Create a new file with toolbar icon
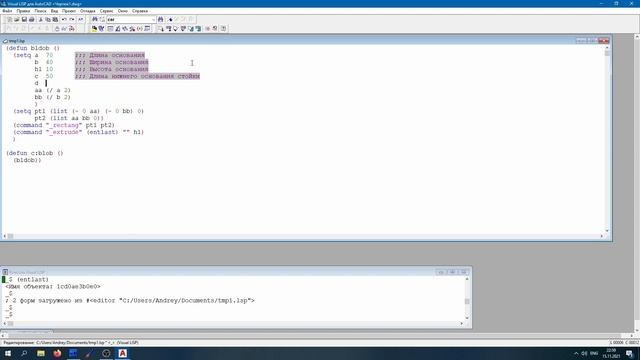The height and width of the screenshot is (360, 640). pyautogui.click(x=9, y=20)
